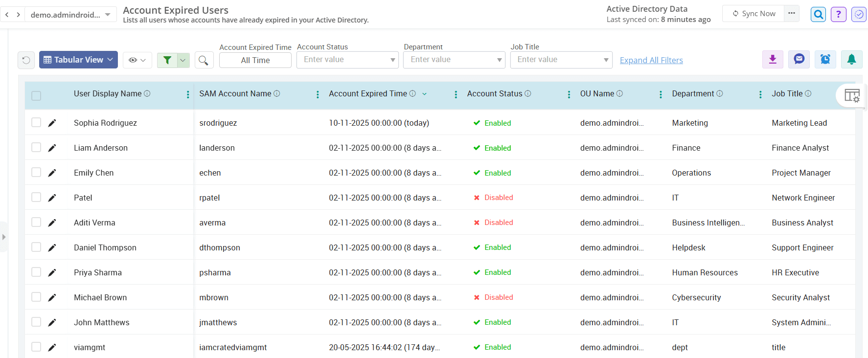Sort by the OU Name column header

click(x=597, y=93)
